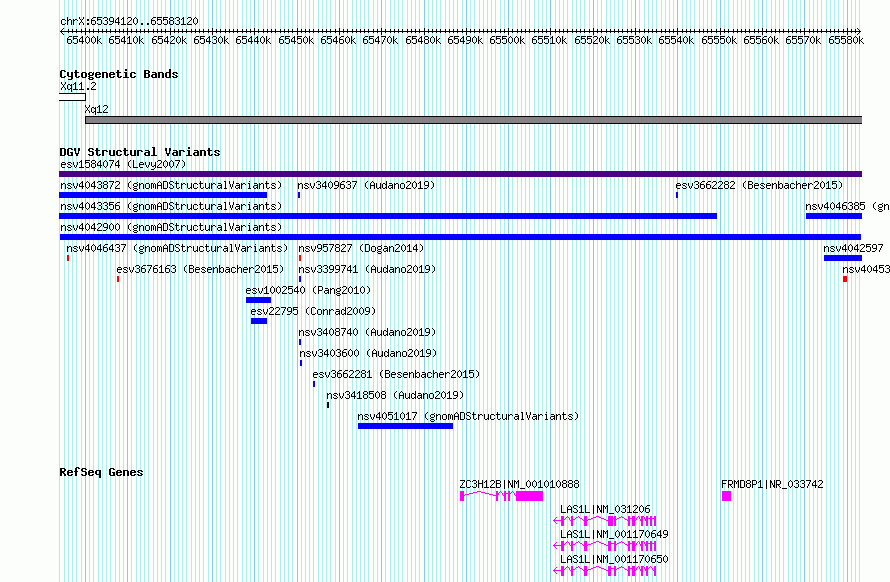Open esv3662281 (Besenbacher2015) variant

(x=396, y=375)
